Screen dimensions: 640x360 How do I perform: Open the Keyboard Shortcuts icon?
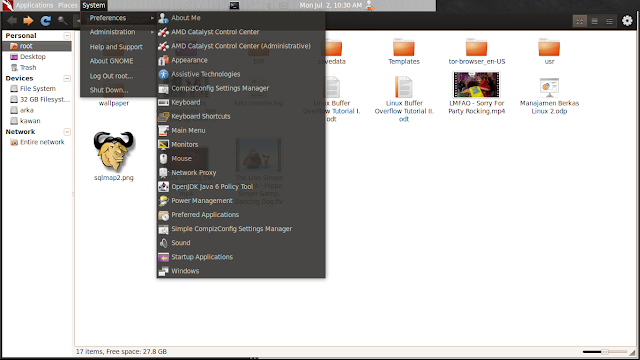click(x=163, y=117)
